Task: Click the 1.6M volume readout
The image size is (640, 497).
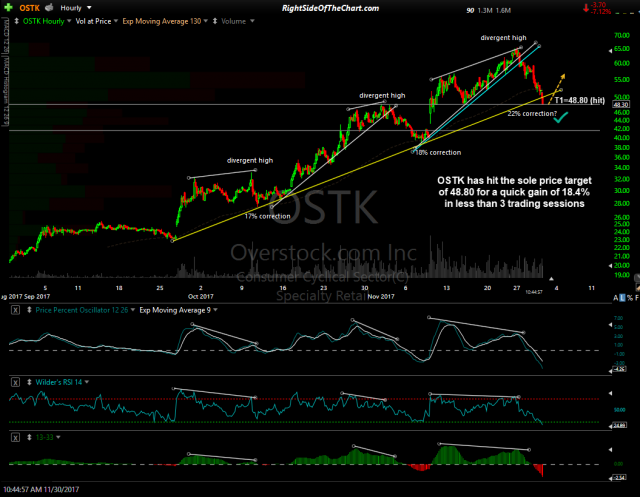Action: [503, 11]
